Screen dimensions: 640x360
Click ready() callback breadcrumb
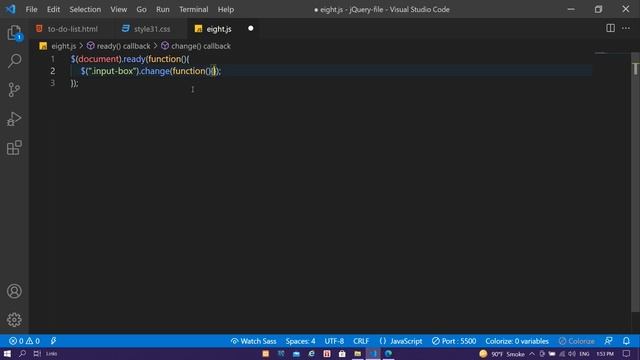click(118, 46)
